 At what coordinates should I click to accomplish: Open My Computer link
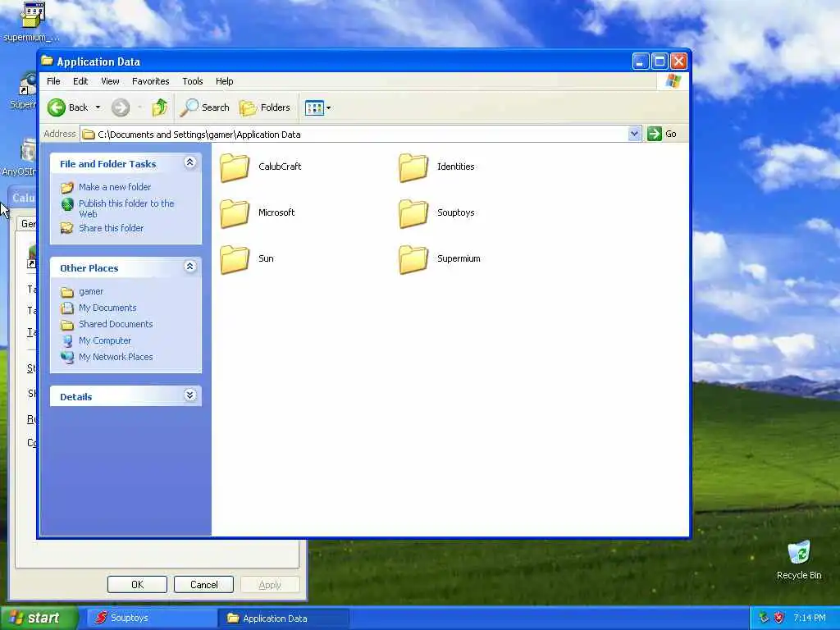[x=104, y=340]
